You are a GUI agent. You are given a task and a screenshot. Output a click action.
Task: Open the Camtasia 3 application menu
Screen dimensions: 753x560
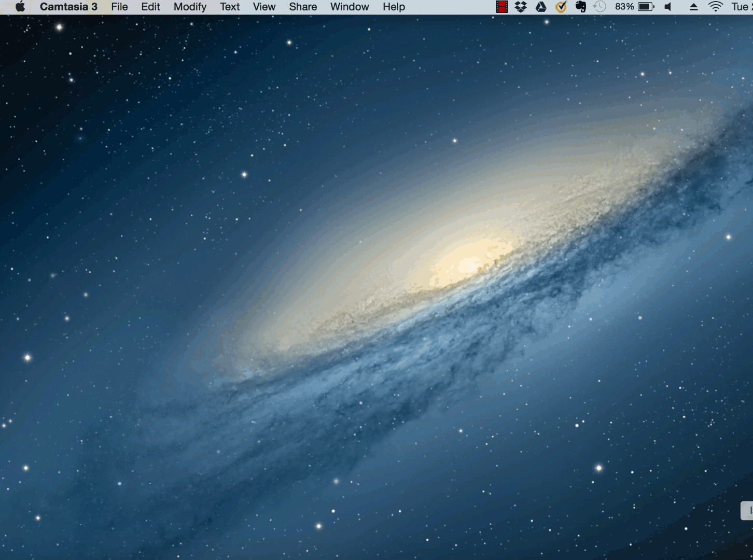(x=68, y=7)
